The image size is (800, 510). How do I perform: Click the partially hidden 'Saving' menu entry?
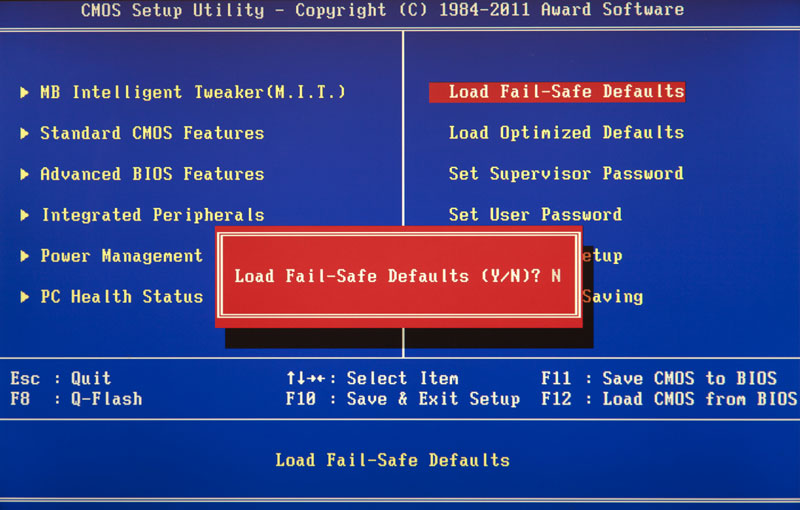(612, 296)
